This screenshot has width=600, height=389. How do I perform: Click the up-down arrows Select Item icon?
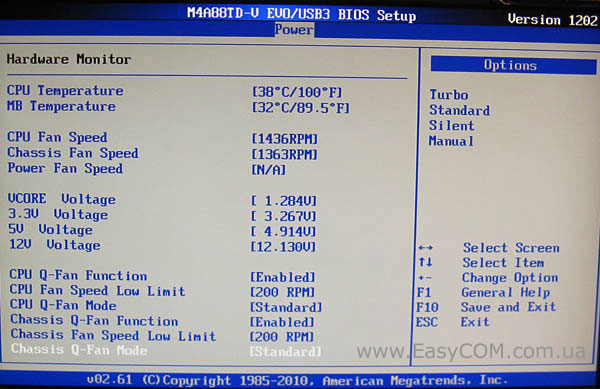[x=425, y=262]
